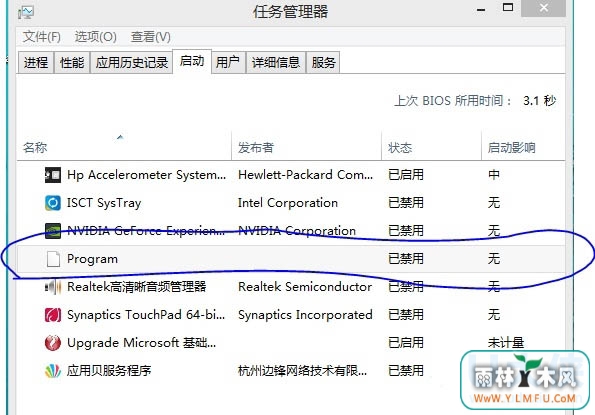Image resolution: width=595 pixels, height=415 pixels.
Task: Click the Hp Accelerometer System icon
Action: click(53, 175)
